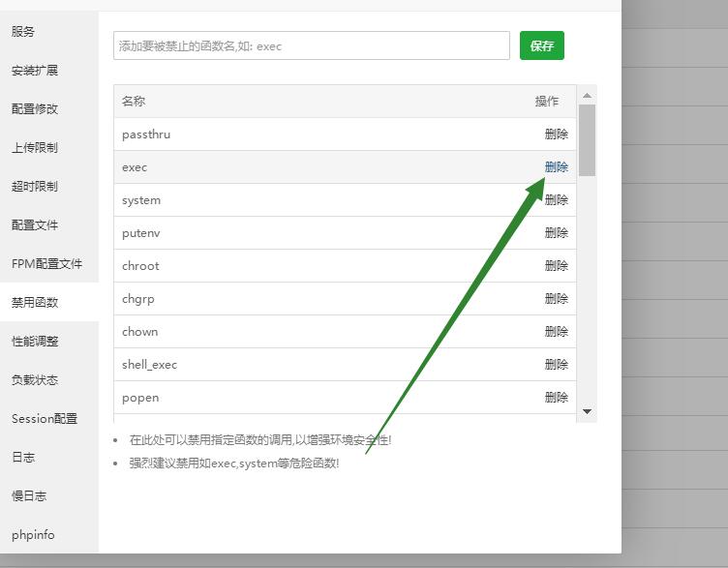Select the FPM配置文件 tab

coord(46,264)
